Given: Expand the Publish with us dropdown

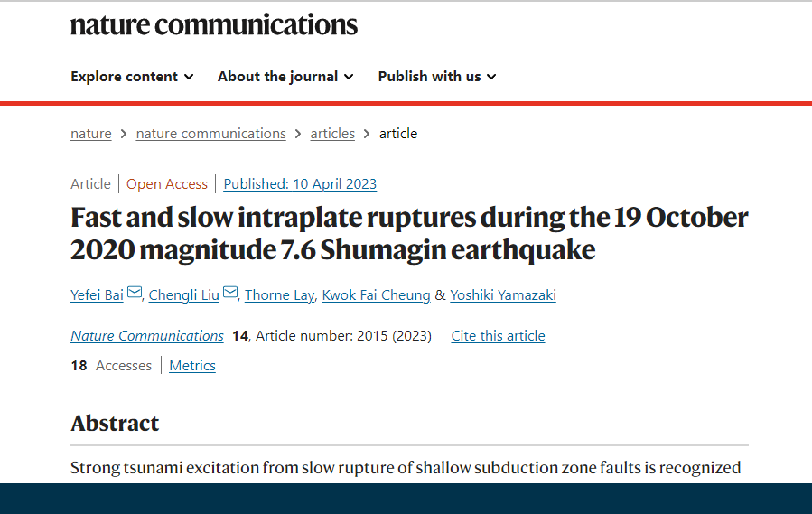Looking at the screenshot, I should point(437,77).
